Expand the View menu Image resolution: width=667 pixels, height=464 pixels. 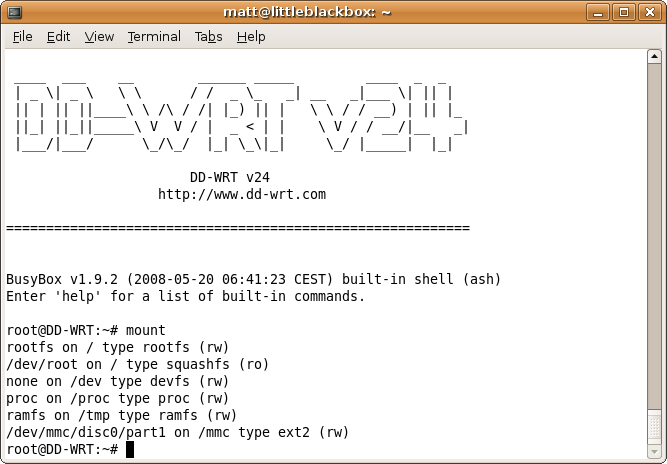coord(99,37)
